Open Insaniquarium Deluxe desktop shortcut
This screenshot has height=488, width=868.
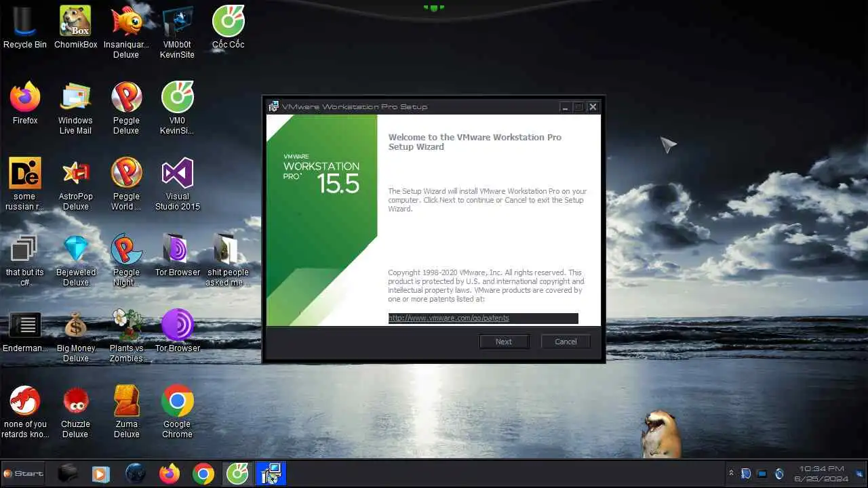click(x=126, y=33)
